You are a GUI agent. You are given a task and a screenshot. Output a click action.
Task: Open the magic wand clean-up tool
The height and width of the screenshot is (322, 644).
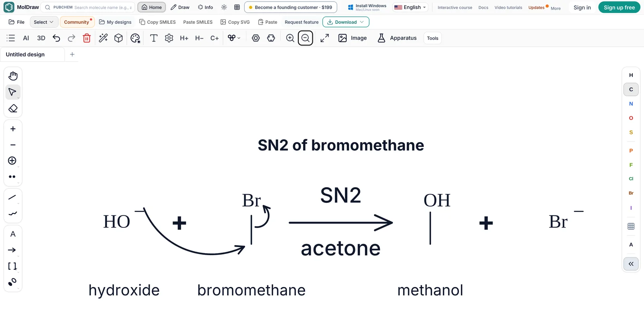click(103, 38)
